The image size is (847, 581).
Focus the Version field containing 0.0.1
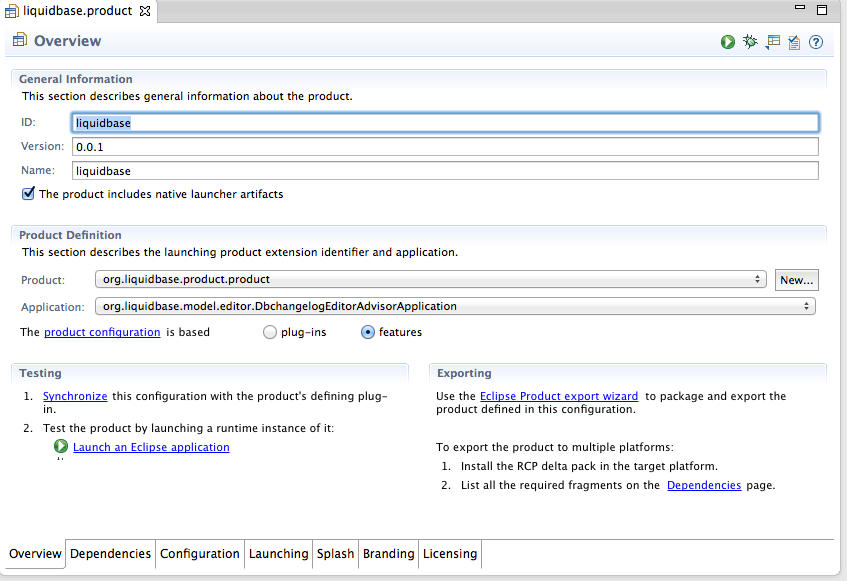coord(445,146)
